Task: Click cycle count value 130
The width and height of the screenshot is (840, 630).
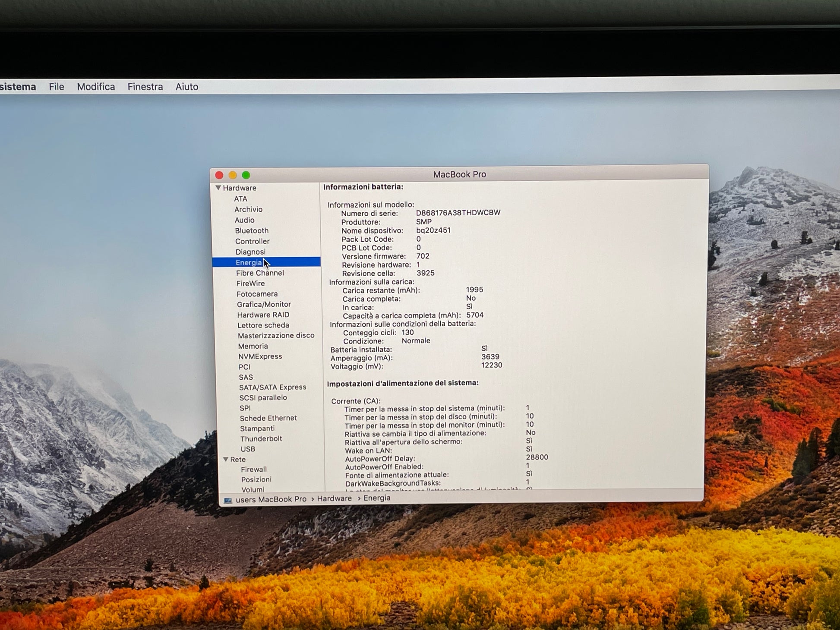Action: pos(407,333)
